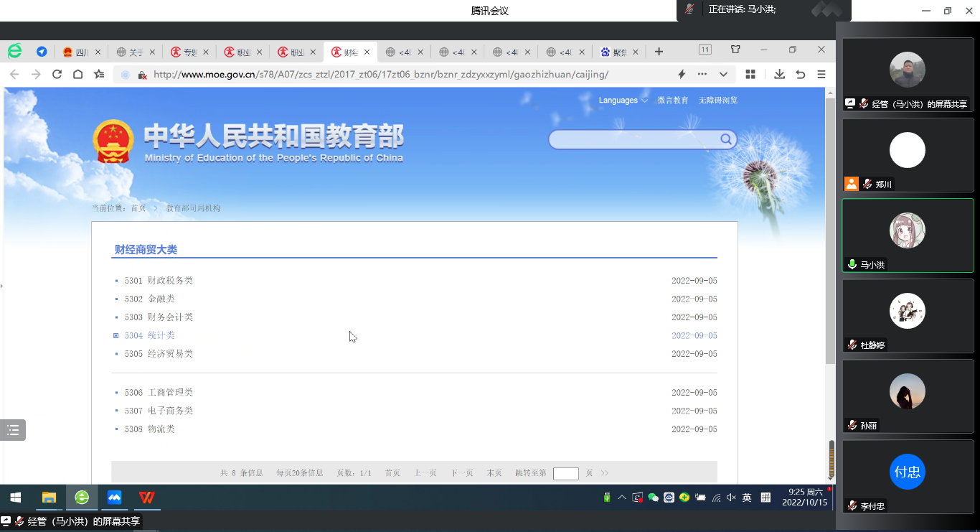Open the browser downloads icon
The height and width of the screenshot is (532, 980).
[x=779, y=74]
